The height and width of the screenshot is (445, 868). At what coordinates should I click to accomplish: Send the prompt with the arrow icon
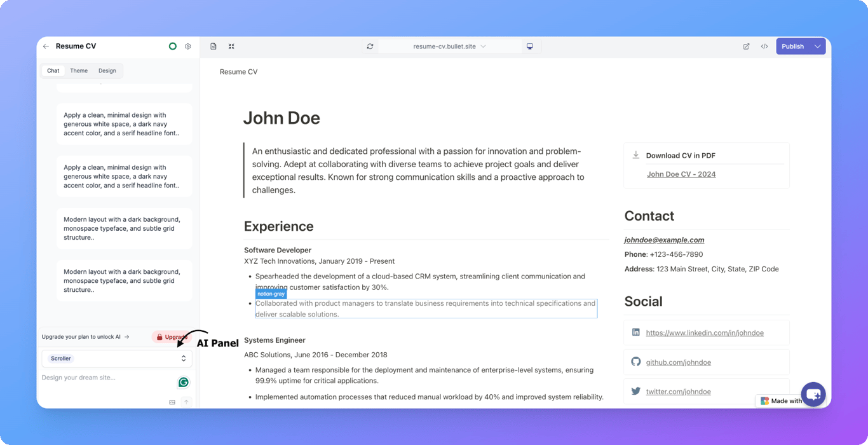coord(186,402)
